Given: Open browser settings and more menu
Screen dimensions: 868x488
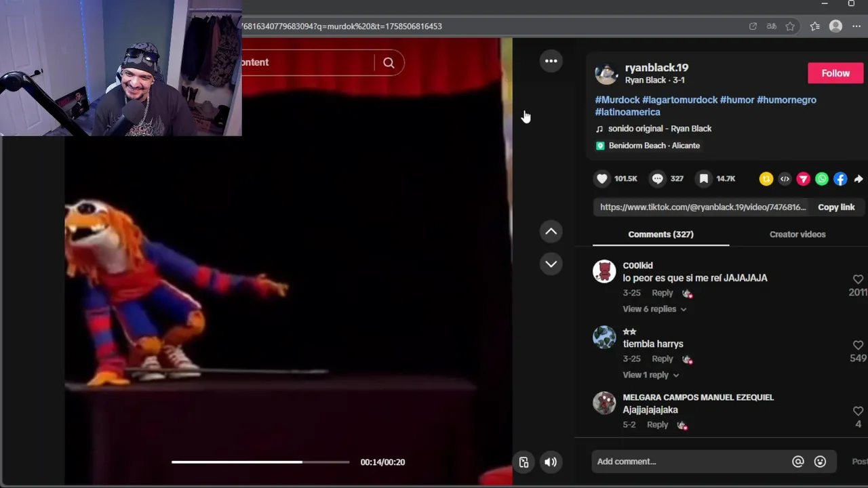Looking at the screenshot, I should coord(856,26).
